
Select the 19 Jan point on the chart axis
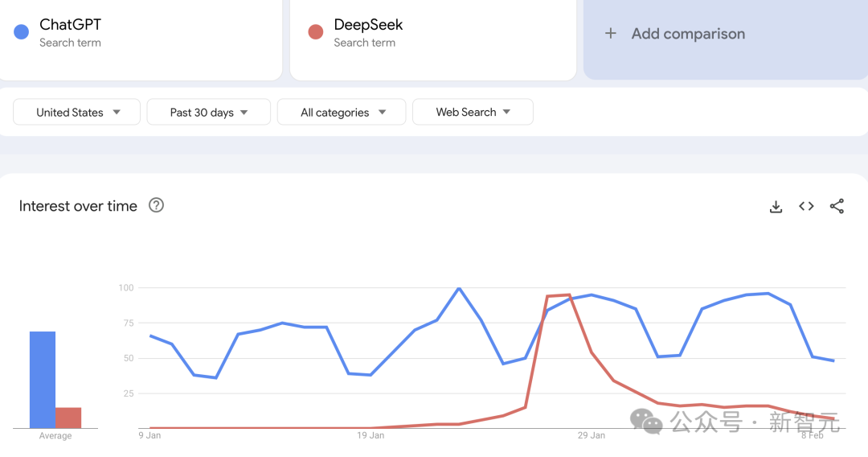(x=371, y=435)
